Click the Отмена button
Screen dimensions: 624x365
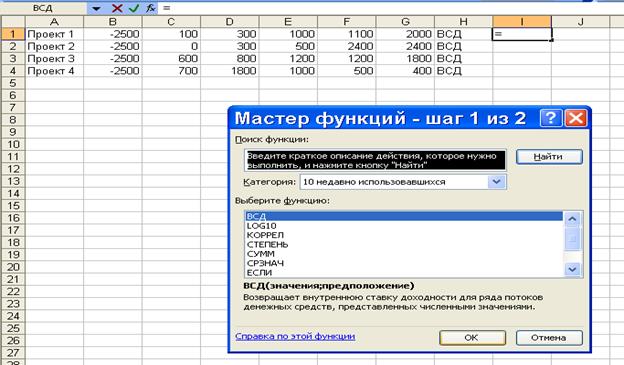(x=549, y=338)
